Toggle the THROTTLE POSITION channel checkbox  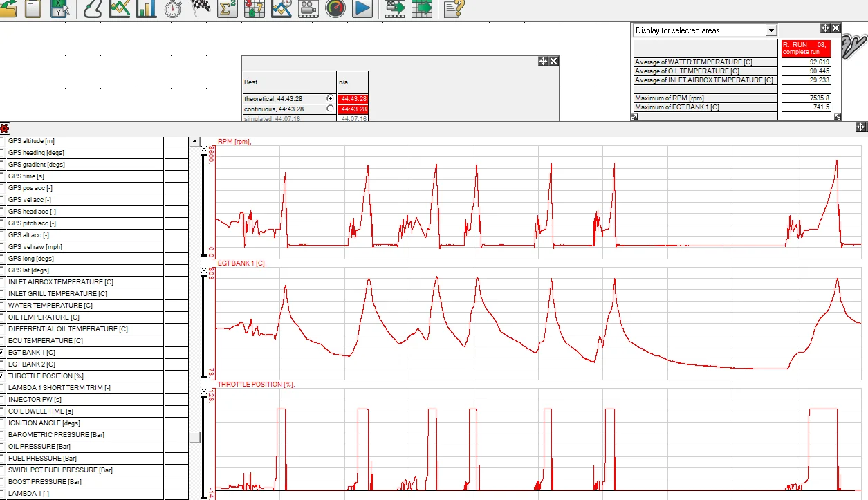coord(3,376)
